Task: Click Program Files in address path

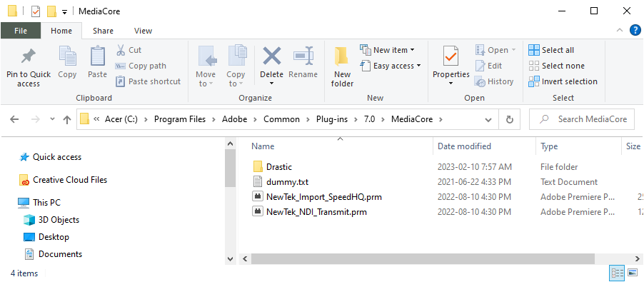Action: (x=179, y=119)
